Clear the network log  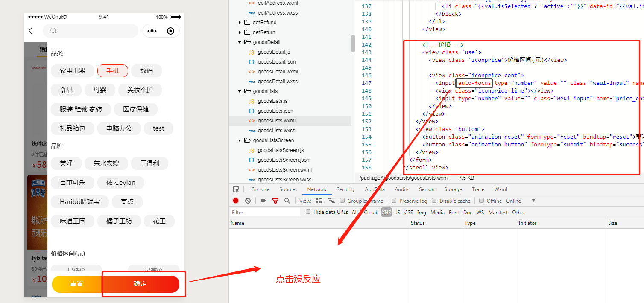(248, 201)
